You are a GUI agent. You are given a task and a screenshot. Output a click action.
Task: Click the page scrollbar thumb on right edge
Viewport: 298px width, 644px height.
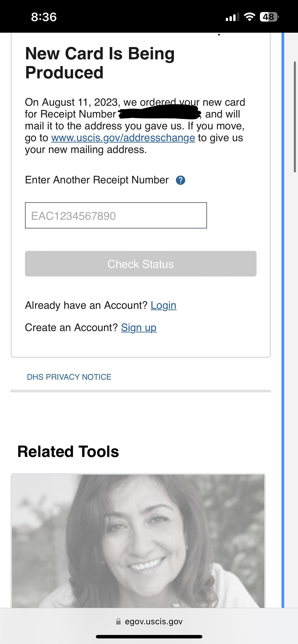pos(295,117)
